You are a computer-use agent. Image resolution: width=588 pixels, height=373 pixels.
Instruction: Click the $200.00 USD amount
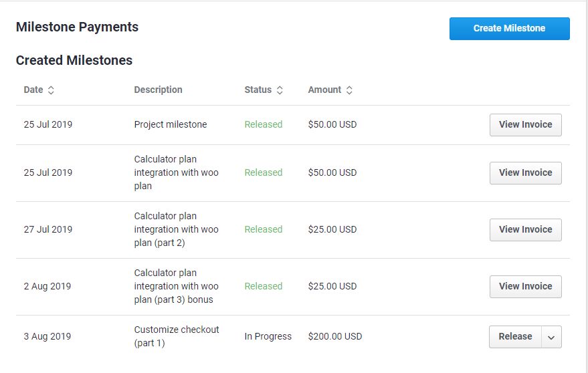[x=334, y=337]
